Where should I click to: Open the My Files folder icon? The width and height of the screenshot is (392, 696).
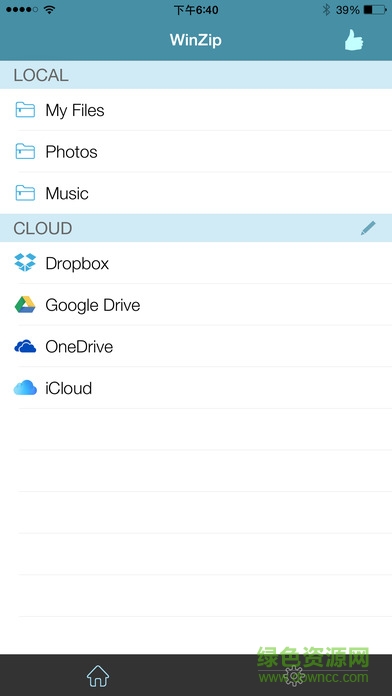25,110
